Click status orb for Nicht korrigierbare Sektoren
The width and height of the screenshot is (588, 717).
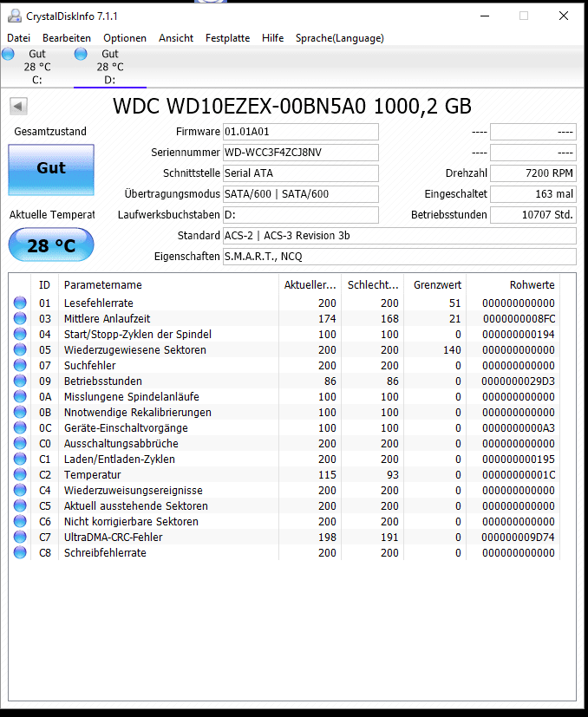tap(20, 521)
